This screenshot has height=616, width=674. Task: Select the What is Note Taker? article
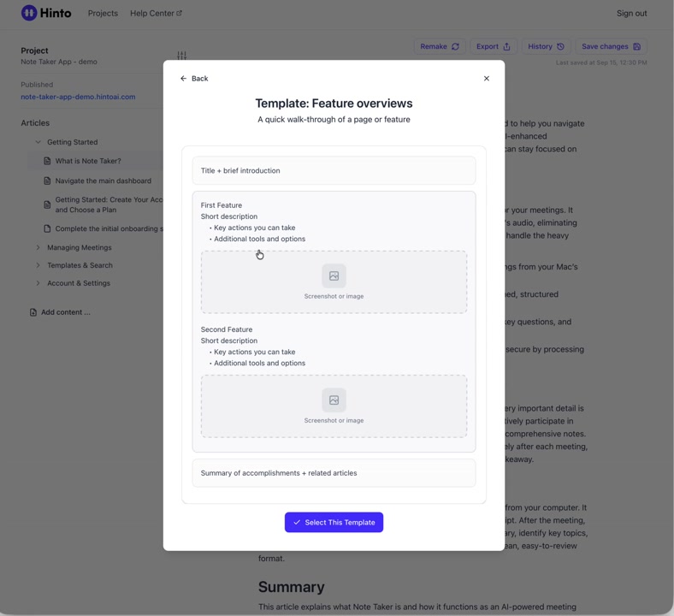pyautogui.click(x=88, y=161)
